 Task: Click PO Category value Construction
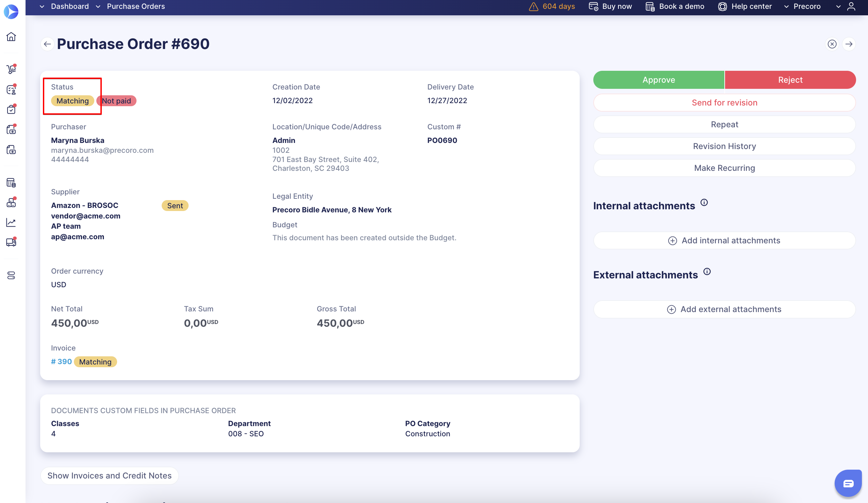(x=428, y=434)
